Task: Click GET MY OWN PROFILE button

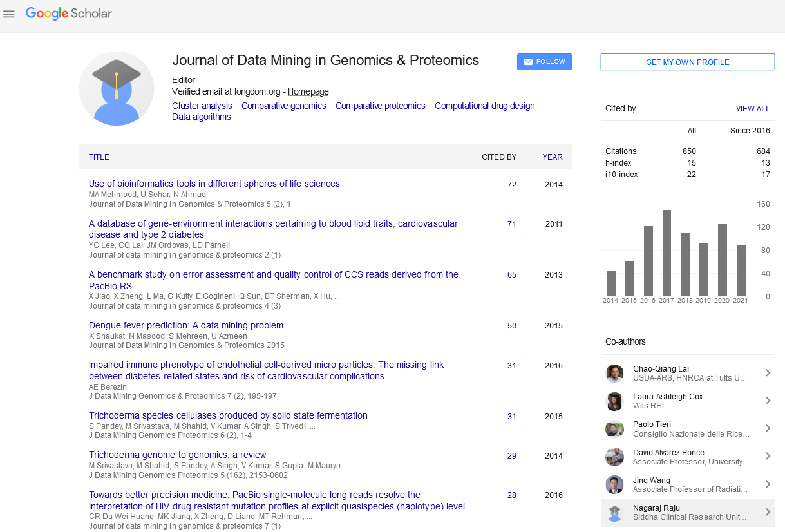Action: (x=688, y=62)
